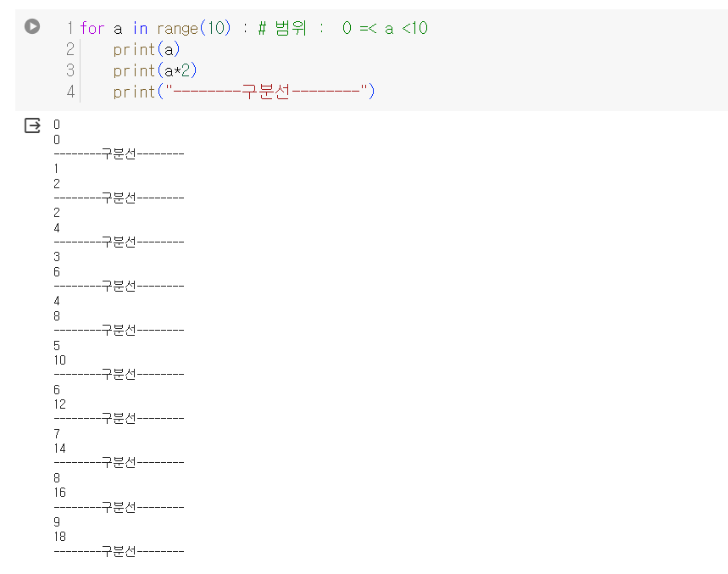Click output value '7'
Viewport: 728px width, 574px height.
[57, 434]
